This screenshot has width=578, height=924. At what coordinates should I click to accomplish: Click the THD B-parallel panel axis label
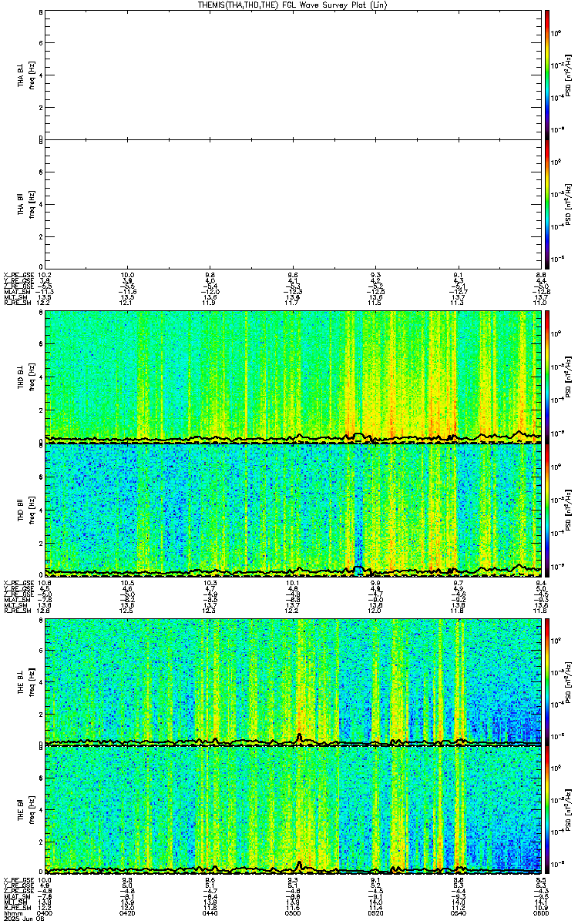tap(21, 510)
